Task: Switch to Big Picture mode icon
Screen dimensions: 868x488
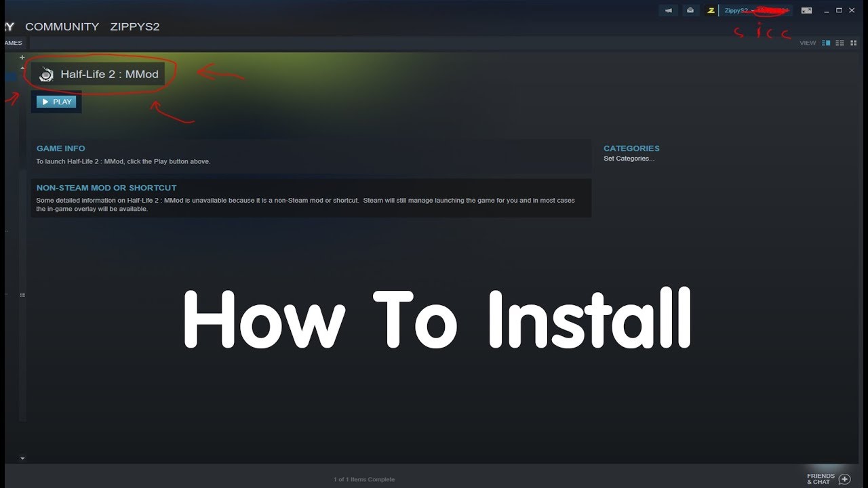Action: 806,10
